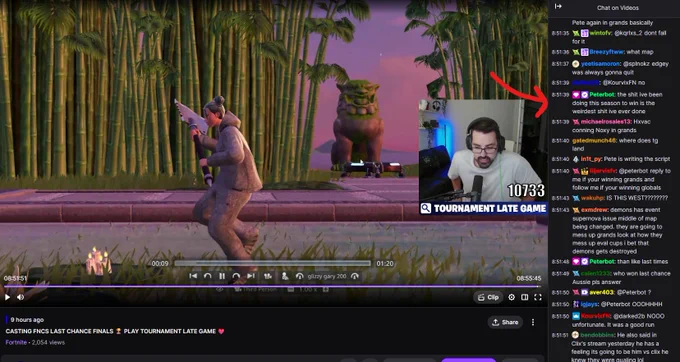Open the three-dot more options menu
Image resolution: width=680 pixels, height=362 pixels.
click(x=533, y=322)
